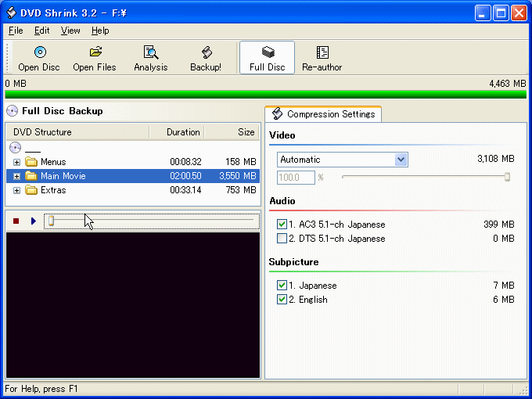Expand the Menus folder in tree
The width and height of the screenshot is (532, 399).
[16, 162]
